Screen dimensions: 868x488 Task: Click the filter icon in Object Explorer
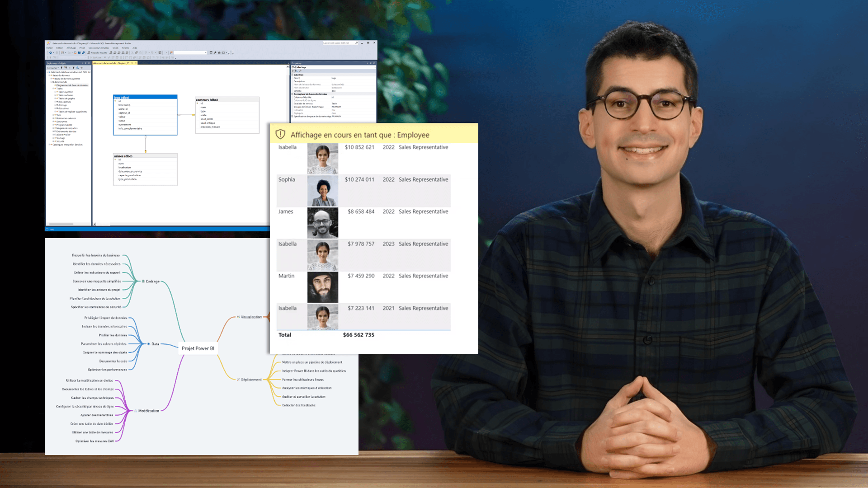(73, 68)
